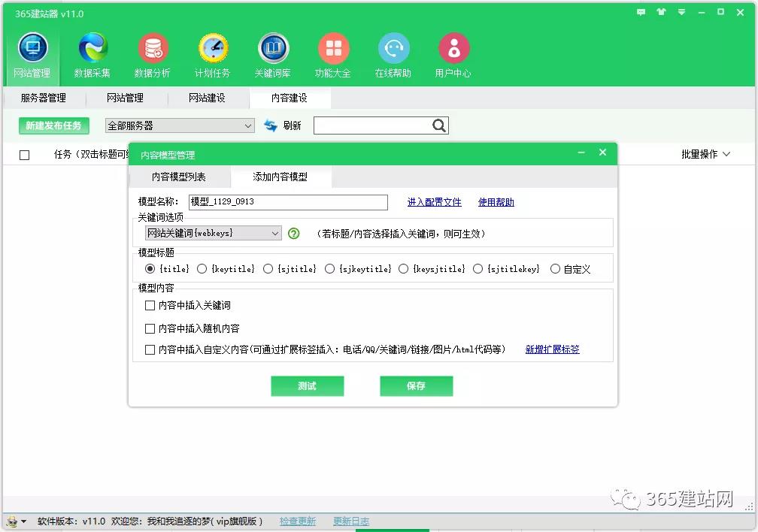The image size is (758, 532).
Task: Open the 数据分析 module
Action: 152,56
